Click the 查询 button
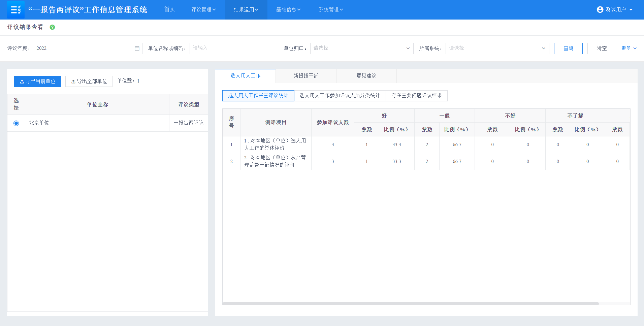 568,48
